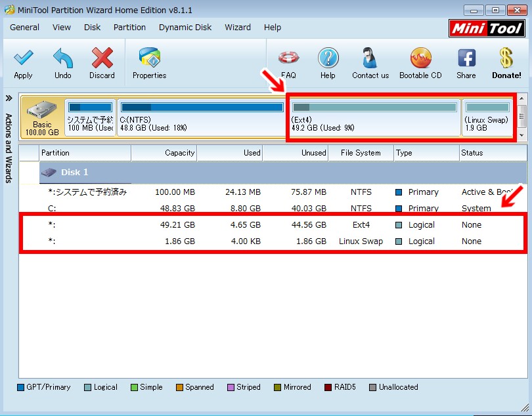This screenshot has width=532, height=416.
Task: Select the (Linux Swap) 1.9 GB block in disk map
Action: (487, 117)
